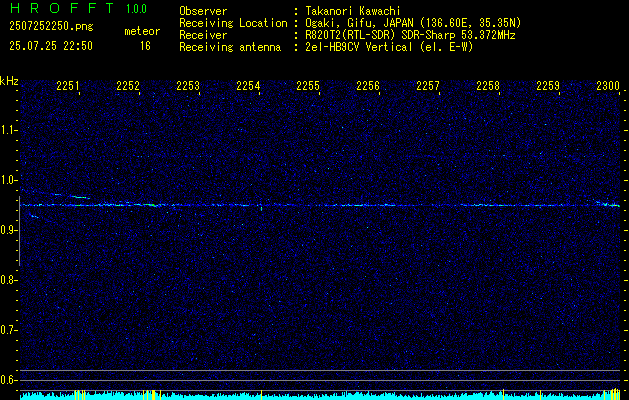
Task: Click time marker 2300
Action: click(608, 85)
